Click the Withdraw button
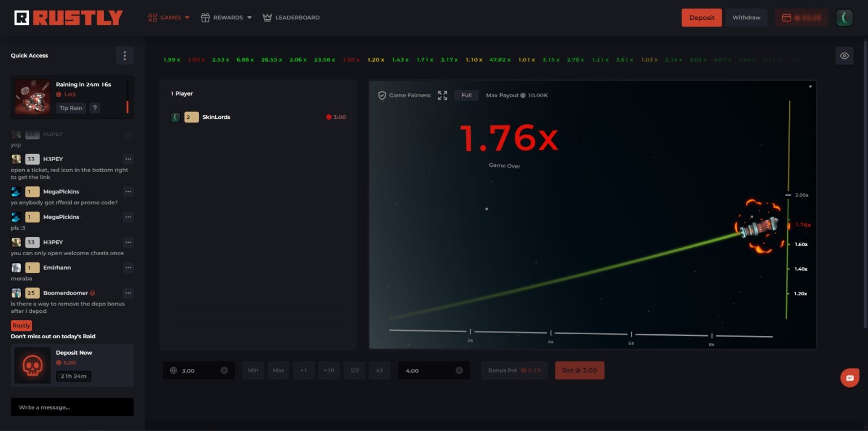 point(746,18)
